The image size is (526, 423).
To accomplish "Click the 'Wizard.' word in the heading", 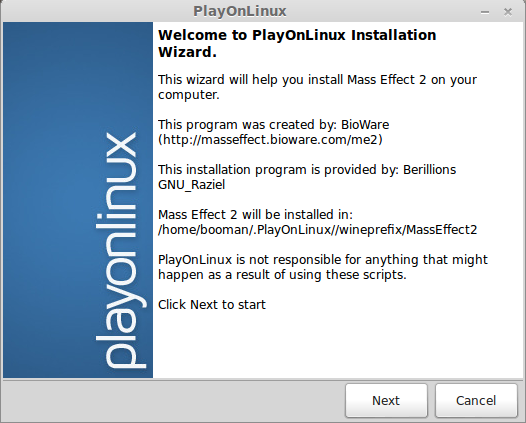I will click(187, 52).
